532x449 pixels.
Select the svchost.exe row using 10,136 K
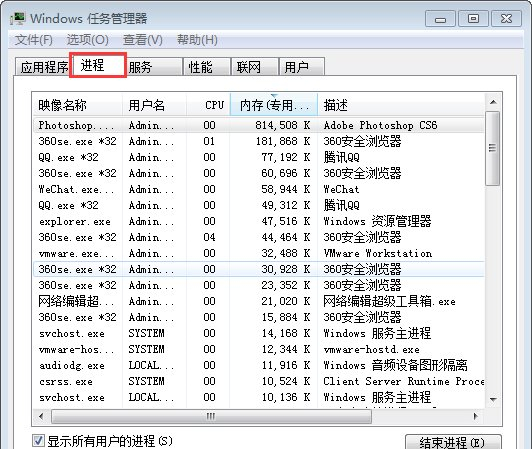pos(259,397)
